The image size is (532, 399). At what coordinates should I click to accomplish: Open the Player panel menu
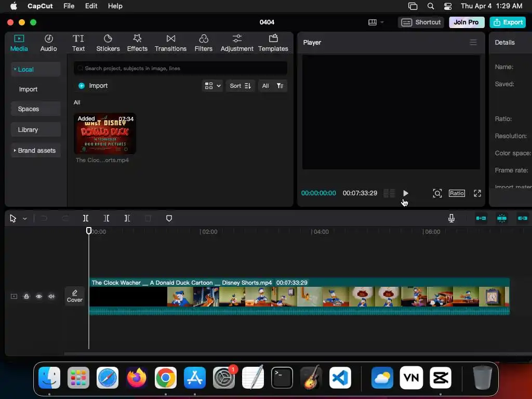[x=473, y=43]
